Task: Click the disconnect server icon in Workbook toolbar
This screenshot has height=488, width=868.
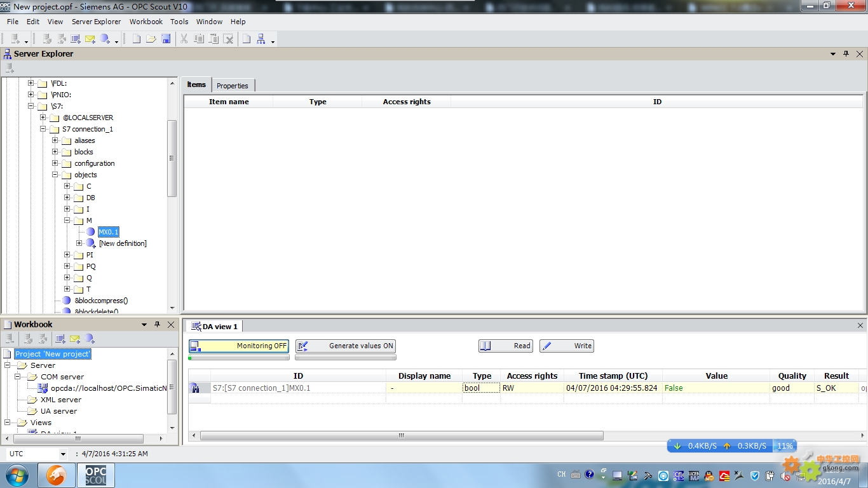Action: [x=43, y=339]
